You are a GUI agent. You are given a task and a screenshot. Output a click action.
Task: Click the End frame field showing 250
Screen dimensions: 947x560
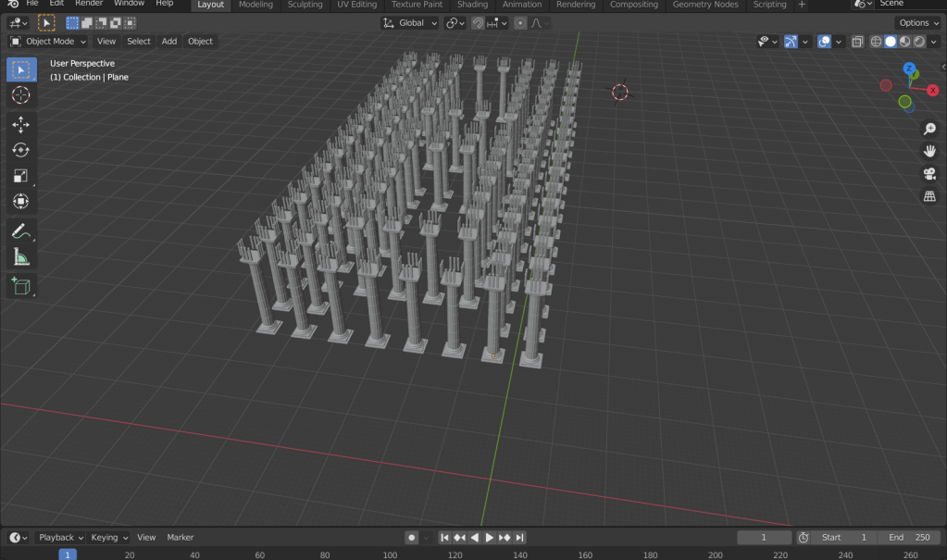[x=909, y=538]
